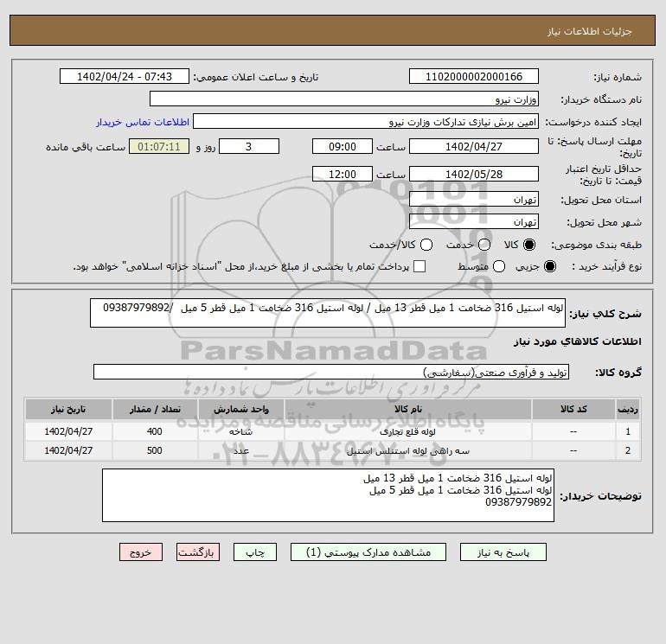The height and width of the screenshot is (644, 666).
Task: Click item name سه راهی لوله استنلس استیل
Action: pyautogui.click(x=407, y=451)
